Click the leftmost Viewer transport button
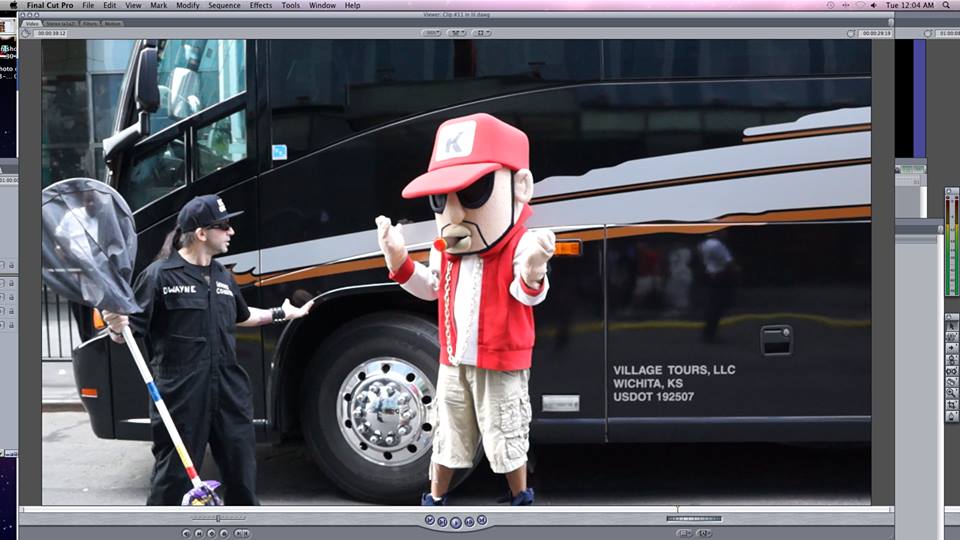Image resolution: width=960 pixels, height=540 pixels. point(429,520)
